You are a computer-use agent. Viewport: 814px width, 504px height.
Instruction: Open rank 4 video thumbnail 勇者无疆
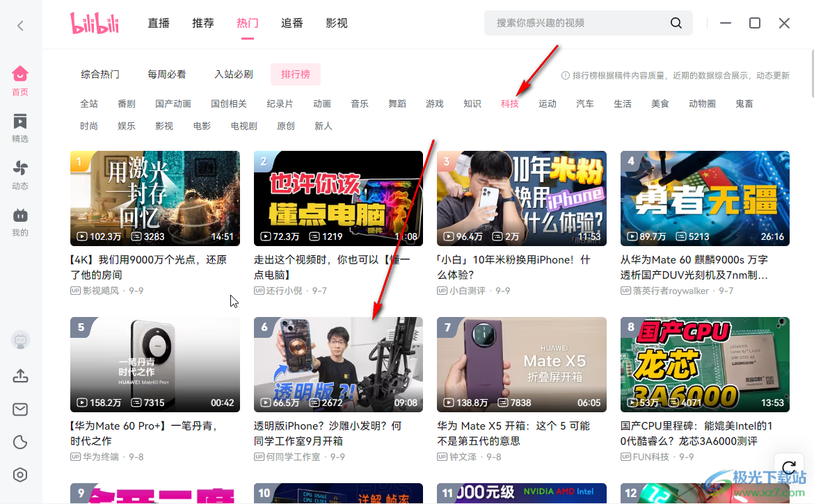[705, 198]
